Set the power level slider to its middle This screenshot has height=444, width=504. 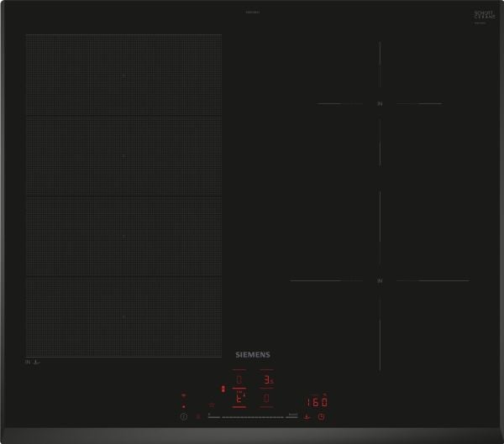tap(253, 417)
